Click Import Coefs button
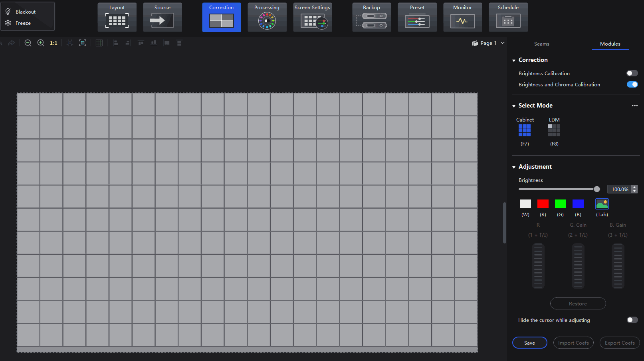The image size is (644, 361). point(573,343)
